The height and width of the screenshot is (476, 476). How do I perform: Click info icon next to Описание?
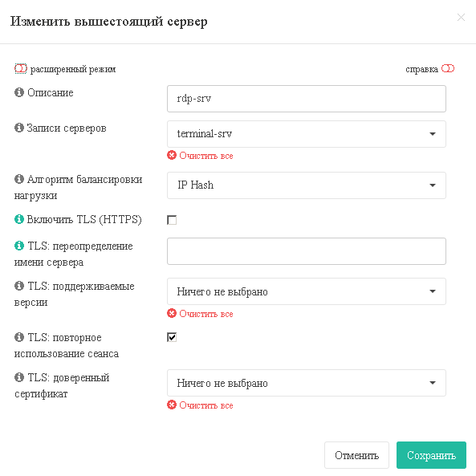click(19, 92)
